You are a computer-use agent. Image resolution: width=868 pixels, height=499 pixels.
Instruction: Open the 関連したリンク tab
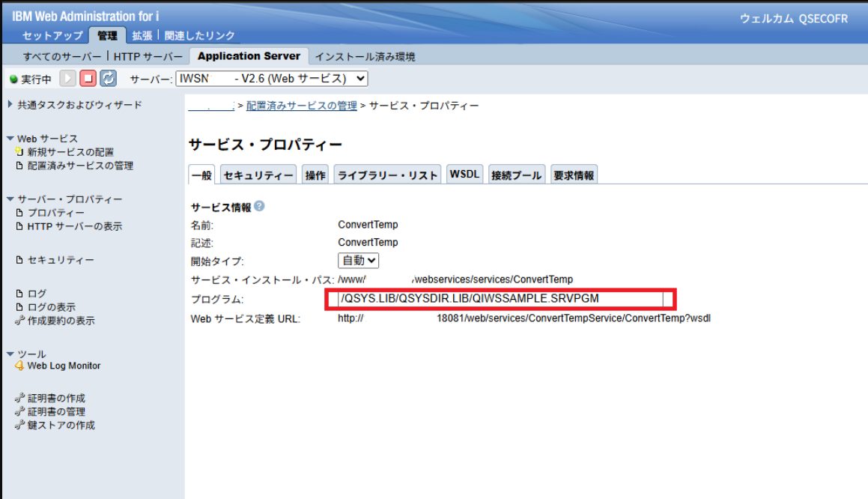[x=199, y=35]
